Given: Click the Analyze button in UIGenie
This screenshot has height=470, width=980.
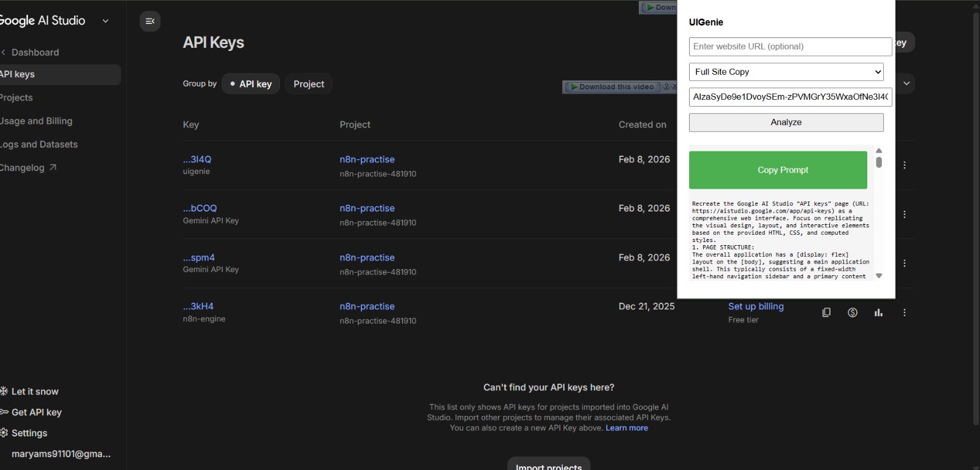Looking at the screenshot, I should pyautogui.click(x=786, y=122).
